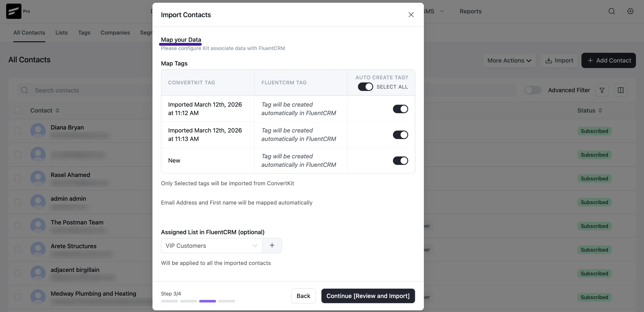Image resolution: width=644 pixels, height=312 pixels.
Task: Open Medway Plumbing and Heating contact link
Action: coord(93,294)
